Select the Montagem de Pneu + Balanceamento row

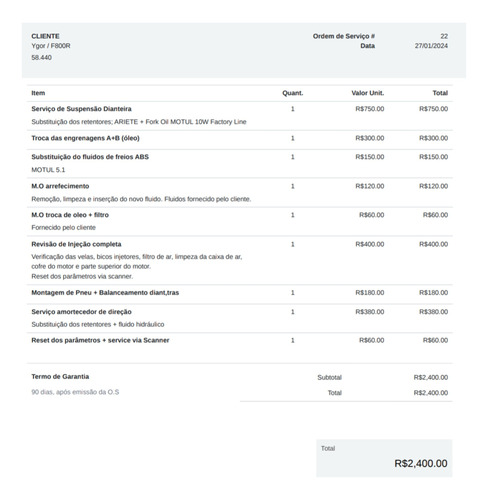pos(240,293)
